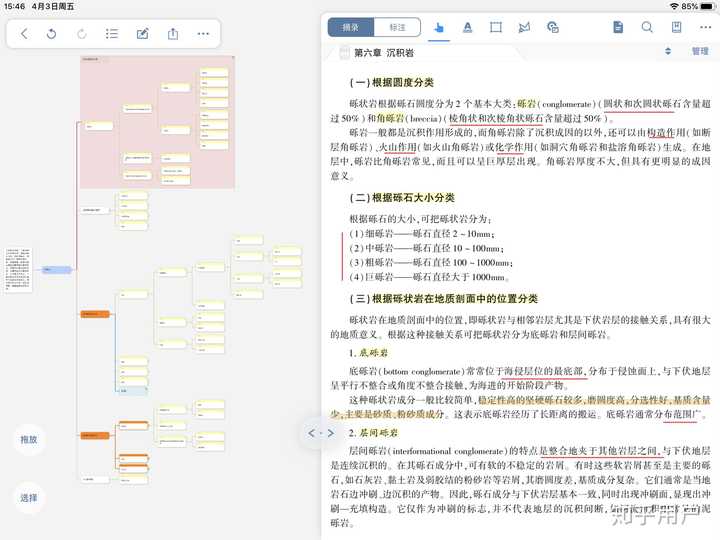Tap chapter title 第六章 沉积岩
Screen dimensions: 720x540
click(x=384, y=53)
